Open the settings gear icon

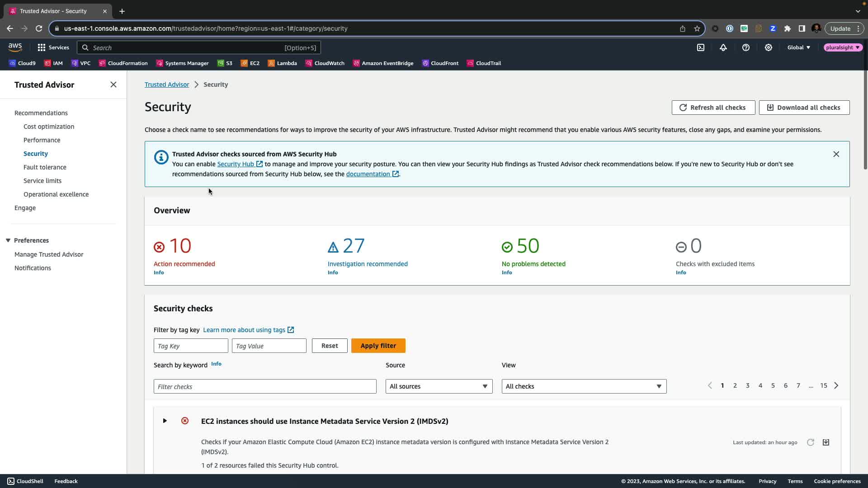click(768, 47)
